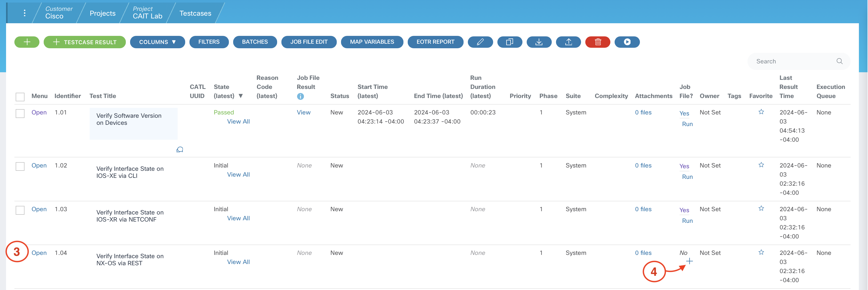Image resolution: width=868 pixels, height=290 pixels.
Task: Add job file plus icon for 1.04
Action: [689, 261]
